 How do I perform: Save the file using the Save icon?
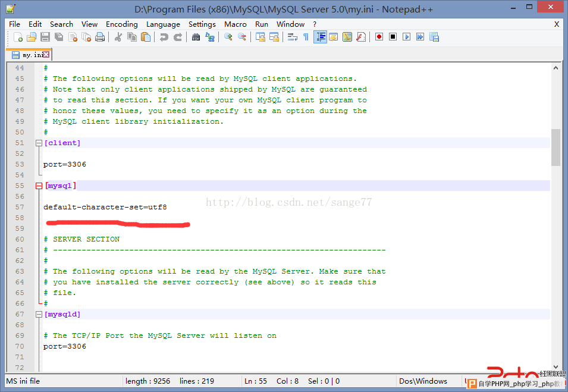tap(45, 37)
